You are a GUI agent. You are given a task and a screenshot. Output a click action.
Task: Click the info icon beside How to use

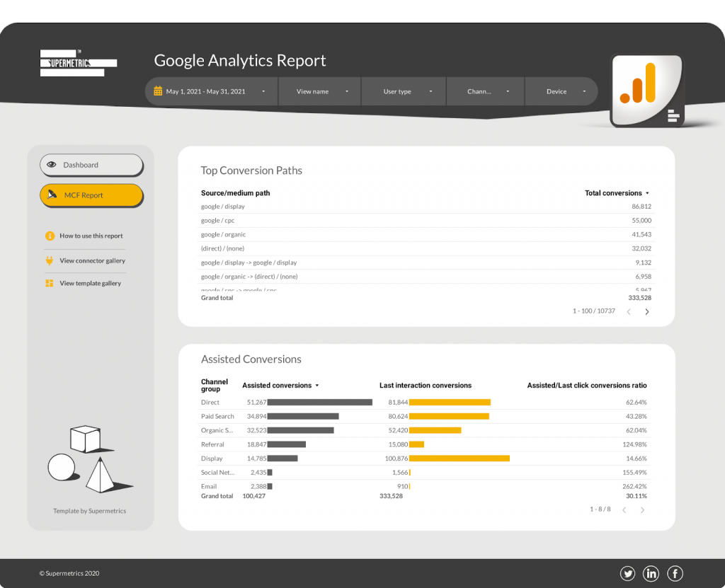click(50, 236)
